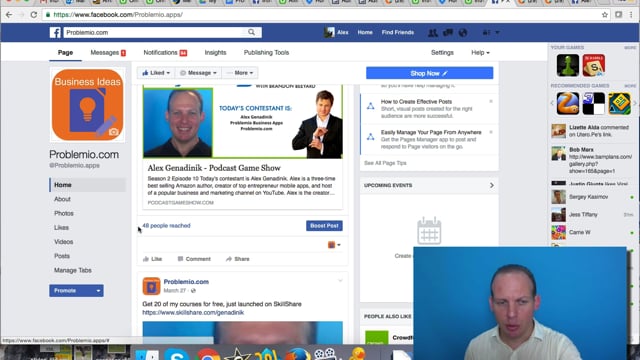Select Likes in the left sidebar
This screenshot has width=640, height=360.
(61, 228)
